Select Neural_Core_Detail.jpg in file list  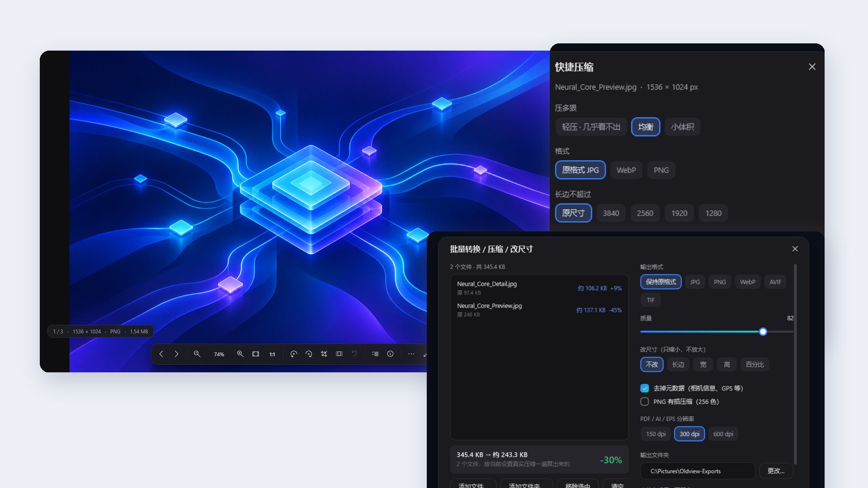coord(539,288)
